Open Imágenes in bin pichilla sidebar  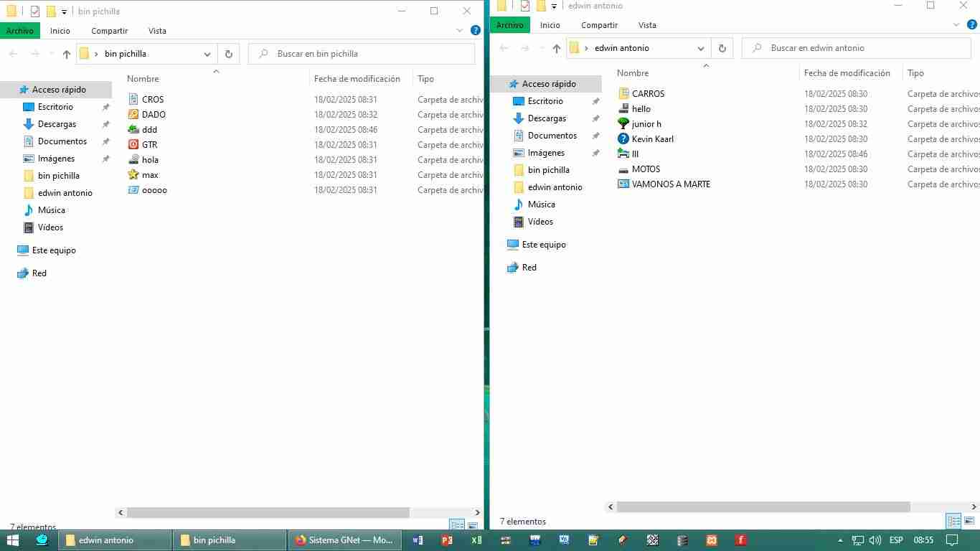click(56, 159)
